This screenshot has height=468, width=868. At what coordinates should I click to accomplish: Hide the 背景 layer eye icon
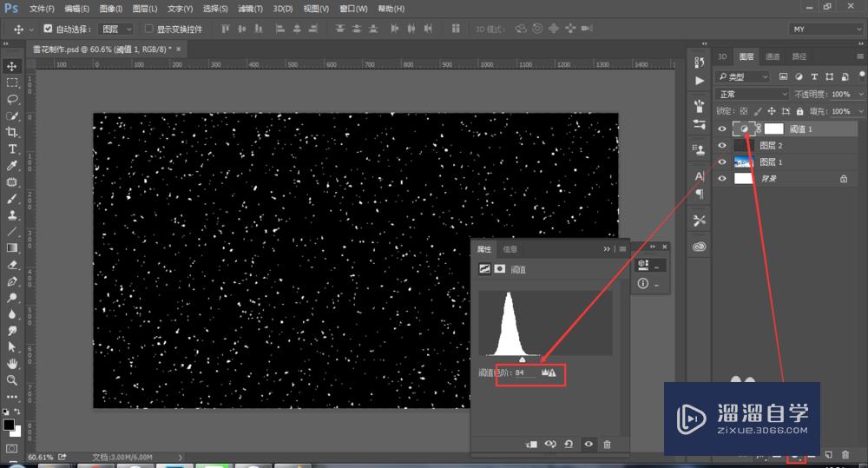coord(722,178)
